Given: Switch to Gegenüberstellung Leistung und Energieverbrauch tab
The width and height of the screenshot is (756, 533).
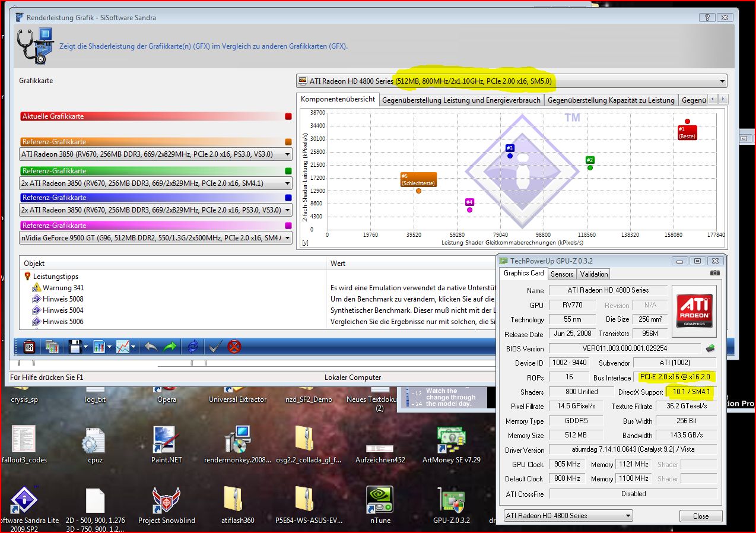Looking at the screenshot, I should (461, 100).
